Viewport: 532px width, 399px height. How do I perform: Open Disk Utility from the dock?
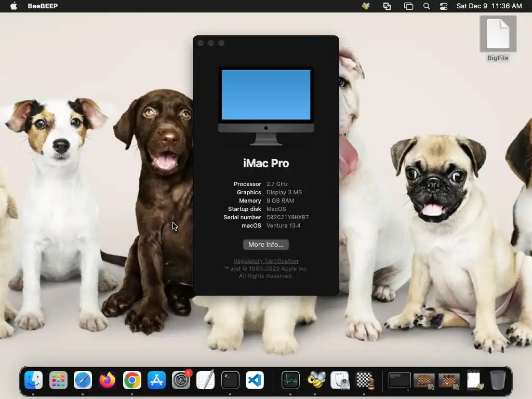[x=340, y=380]
